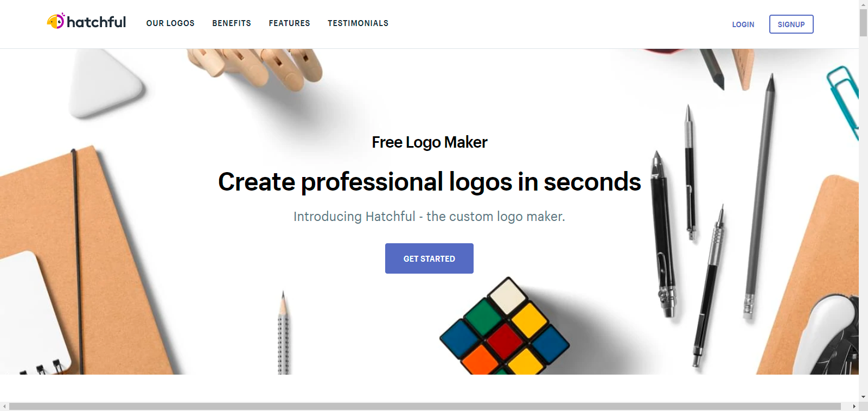Click the Login link
This screenshot has height=411, width=868.
pyautogui.click(x=743, y=24)
